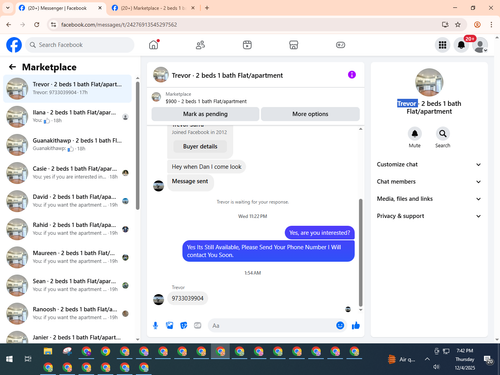Open the account profile avatar menu

pyautogui.click(x=480, y=45)
